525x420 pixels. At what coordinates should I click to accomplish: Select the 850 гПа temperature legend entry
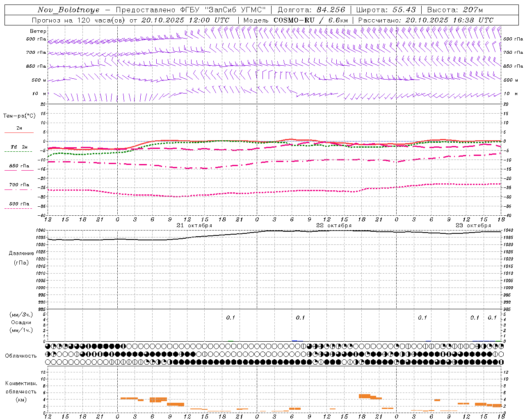(x=19, y=166)
